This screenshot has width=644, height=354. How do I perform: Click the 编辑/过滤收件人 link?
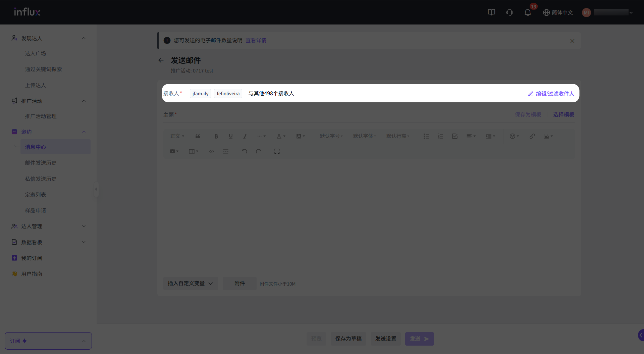tap(551, 94)
